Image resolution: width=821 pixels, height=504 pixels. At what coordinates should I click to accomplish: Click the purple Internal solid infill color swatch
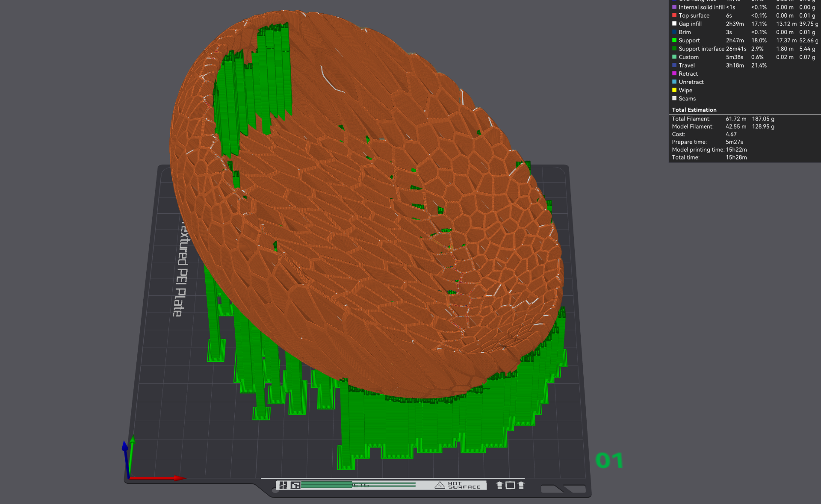[674, 7]
